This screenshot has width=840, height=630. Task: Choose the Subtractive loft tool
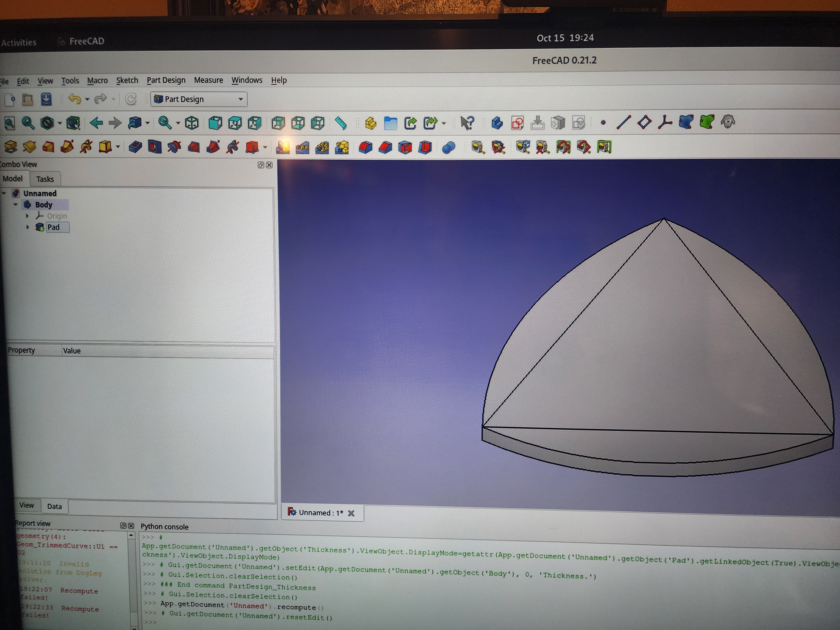[193, 147]
